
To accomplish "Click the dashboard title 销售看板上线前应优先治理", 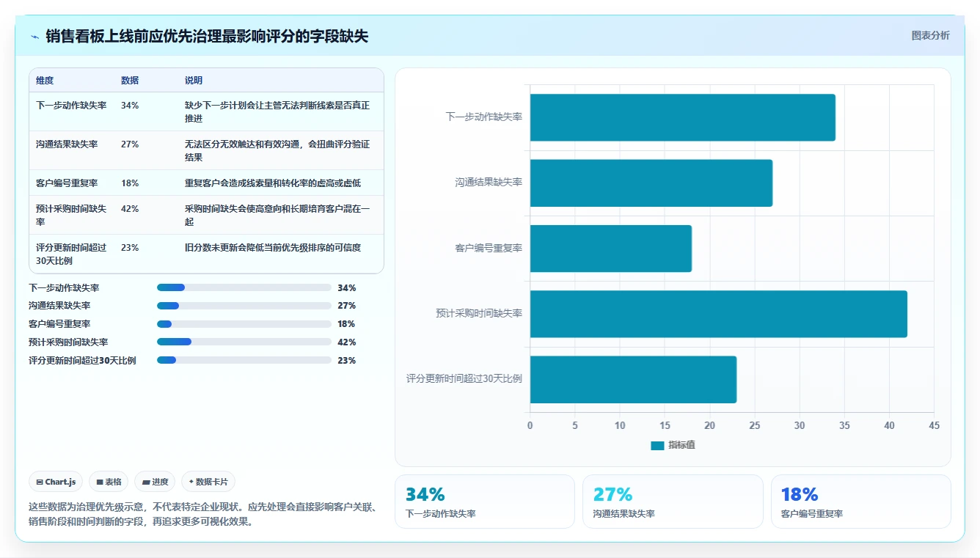I will (207, 36).
